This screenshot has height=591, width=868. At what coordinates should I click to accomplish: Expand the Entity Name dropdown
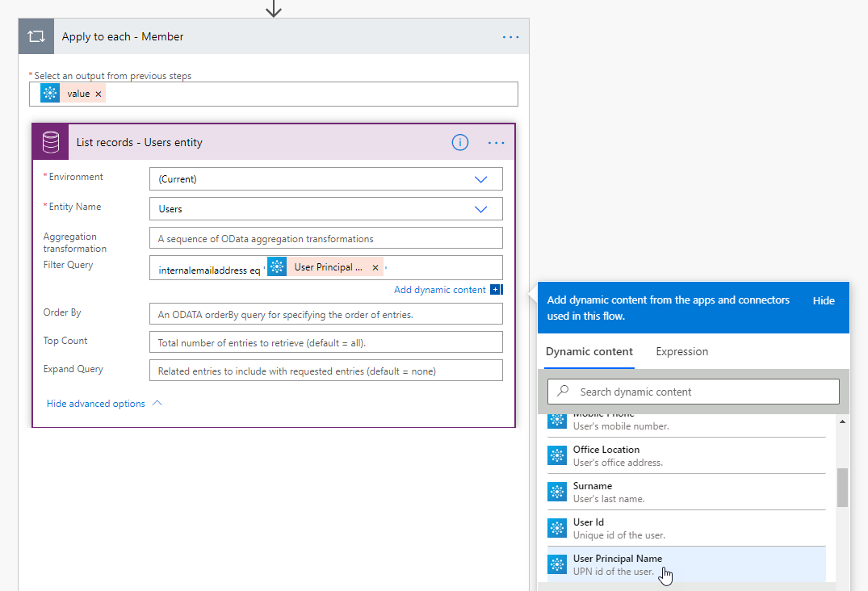point(481,209)
